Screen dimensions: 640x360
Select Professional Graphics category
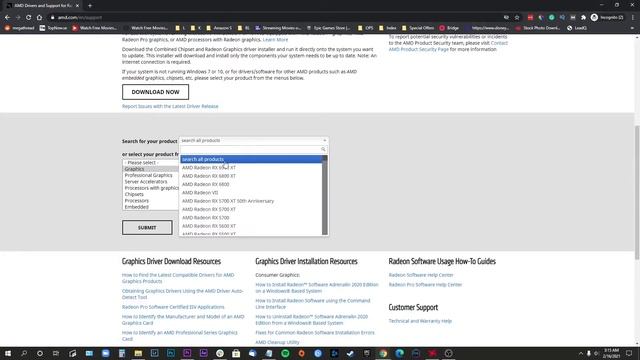tap(148, 175)
